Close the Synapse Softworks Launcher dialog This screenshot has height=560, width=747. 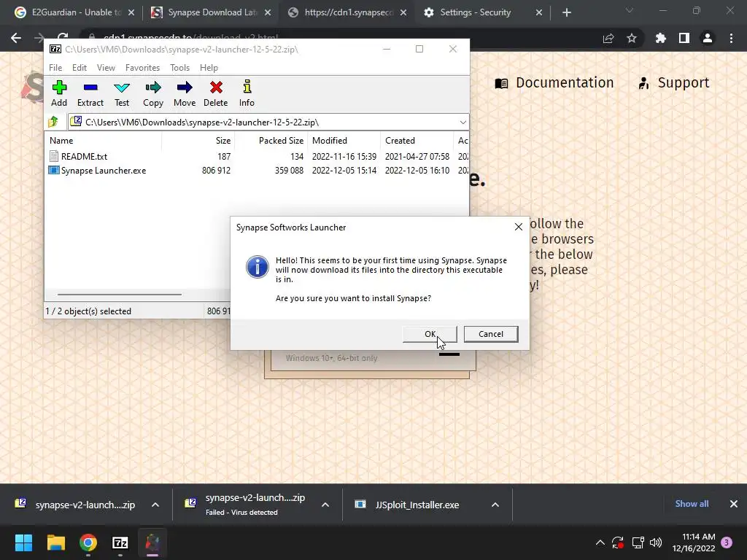point(519,227)
